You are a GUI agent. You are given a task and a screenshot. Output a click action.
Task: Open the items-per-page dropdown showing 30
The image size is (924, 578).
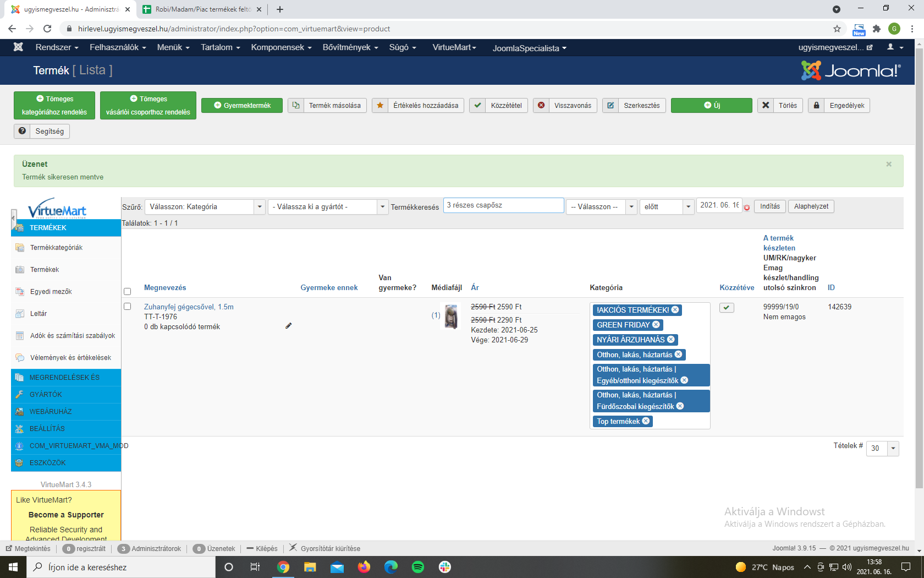click(x=882, y=448)
